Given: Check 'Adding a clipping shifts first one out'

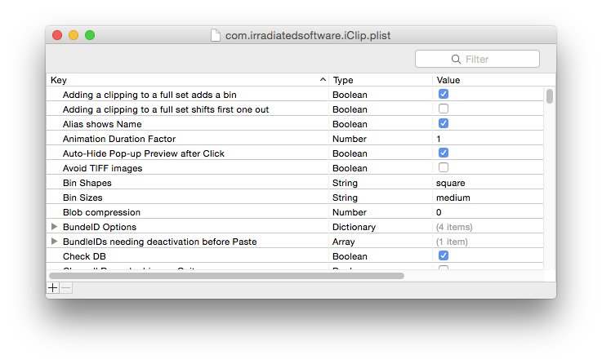Looking at the screenshot, I should point(444,109).
